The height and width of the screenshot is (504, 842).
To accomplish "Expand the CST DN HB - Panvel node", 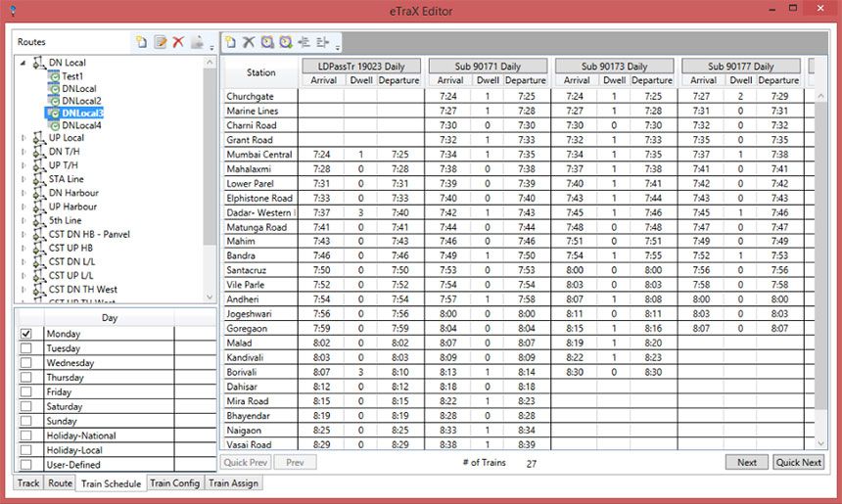I will [x=23, y=235].
